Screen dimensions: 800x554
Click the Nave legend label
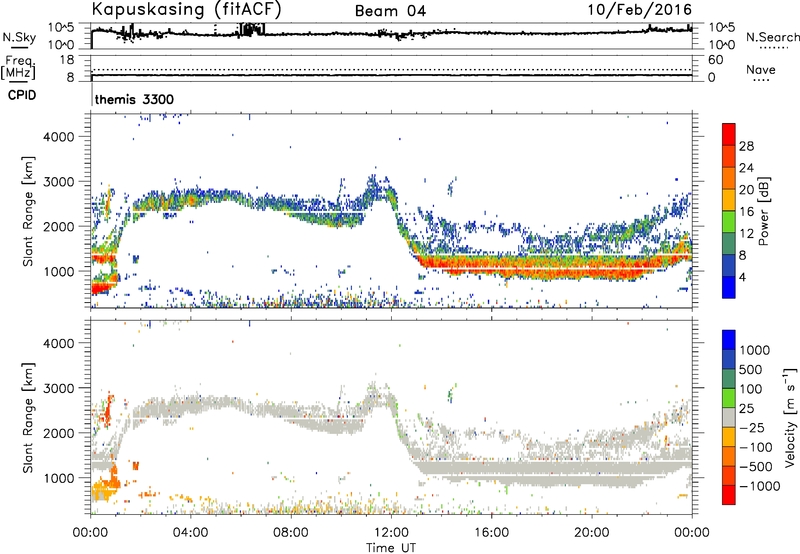point(760,69)
